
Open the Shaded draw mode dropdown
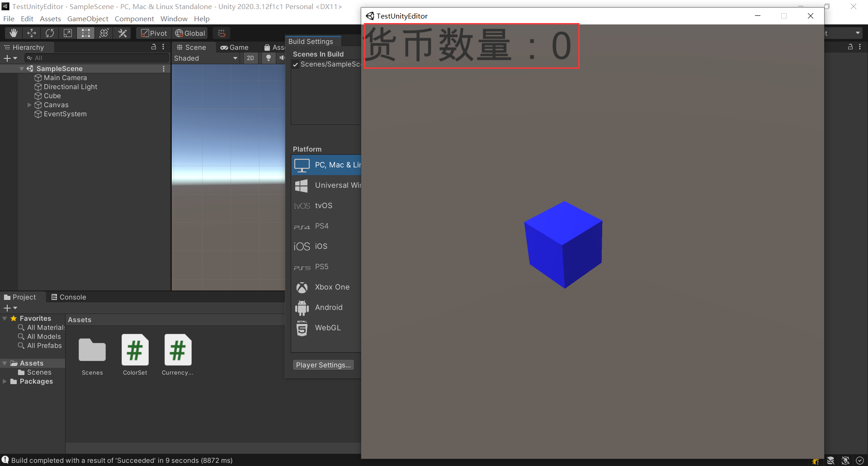click(206, 58)
